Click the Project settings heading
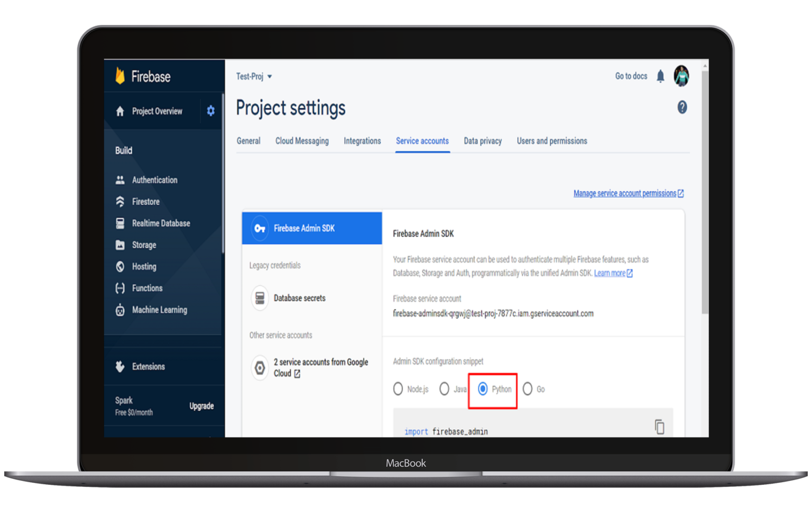The width and height of the screenshot is (812, 508). pyautogui.click(x=291, y=108)
